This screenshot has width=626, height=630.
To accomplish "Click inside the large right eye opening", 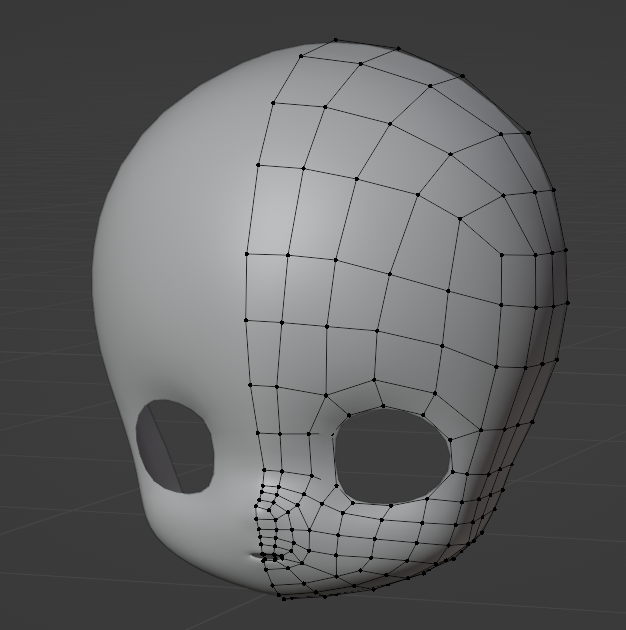I will click(x=390, y=458).
